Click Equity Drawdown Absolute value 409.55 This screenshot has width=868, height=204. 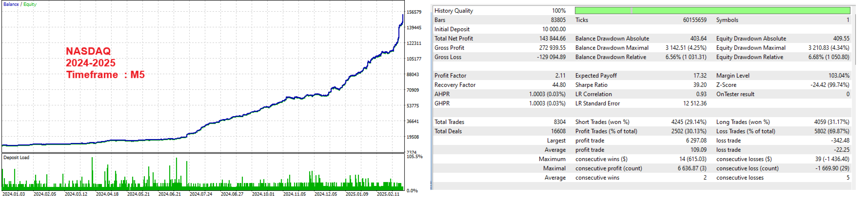click(841, 39)
